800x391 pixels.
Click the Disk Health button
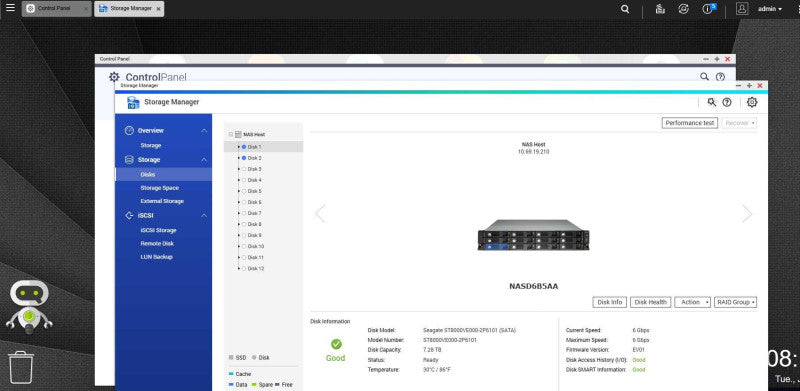pos(651,302)
